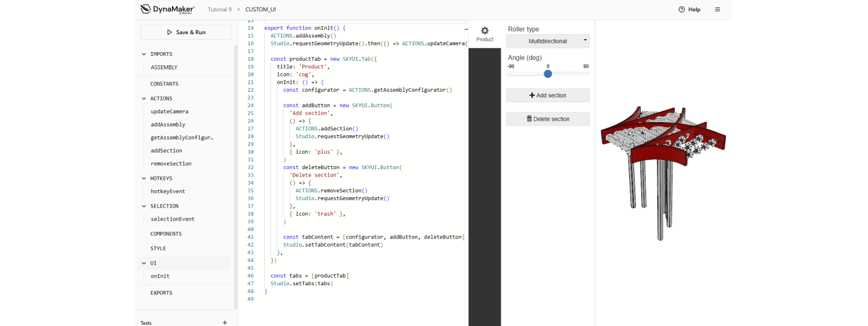Screen dimensions: 868x326
Task: Click the Angle slider handle
Action: (x=548, y=74)
